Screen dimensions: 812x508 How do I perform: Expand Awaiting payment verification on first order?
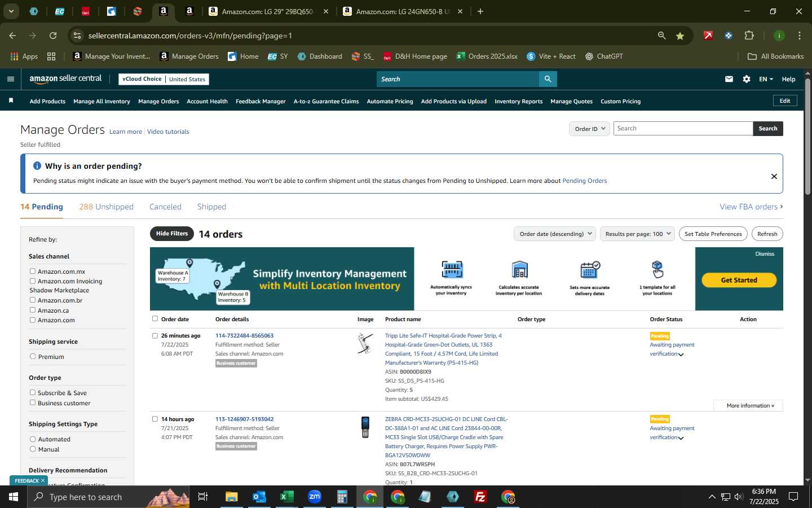(681, 354)
